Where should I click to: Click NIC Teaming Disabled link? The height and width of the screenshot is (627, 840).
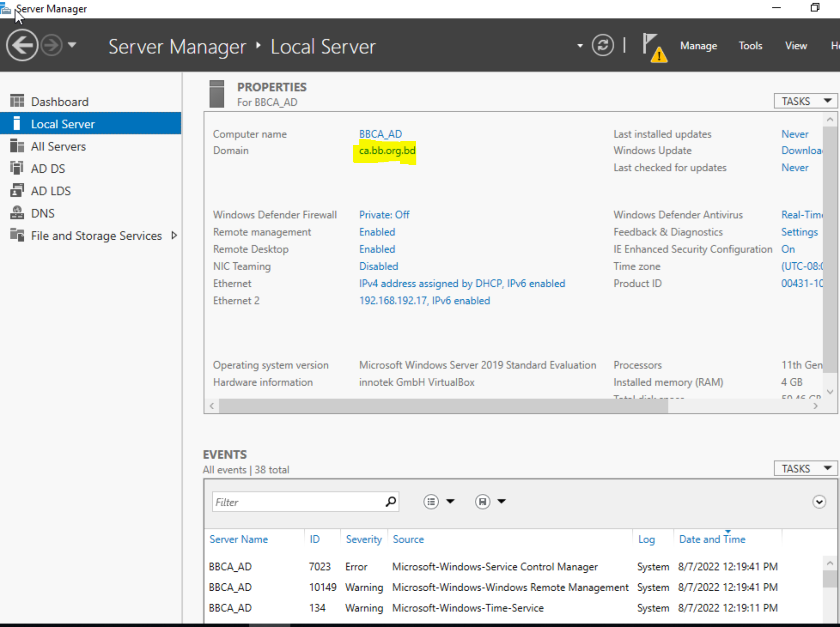(x=379, y=266)
